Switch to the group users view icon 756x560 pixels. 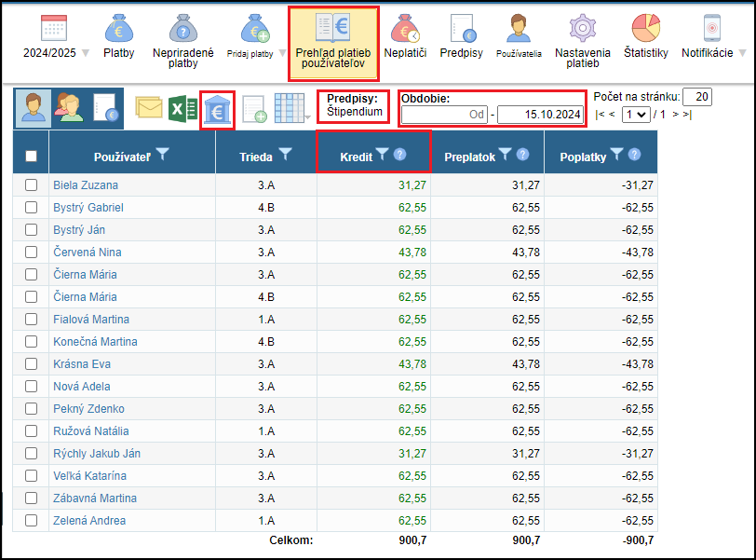(69, 108)
